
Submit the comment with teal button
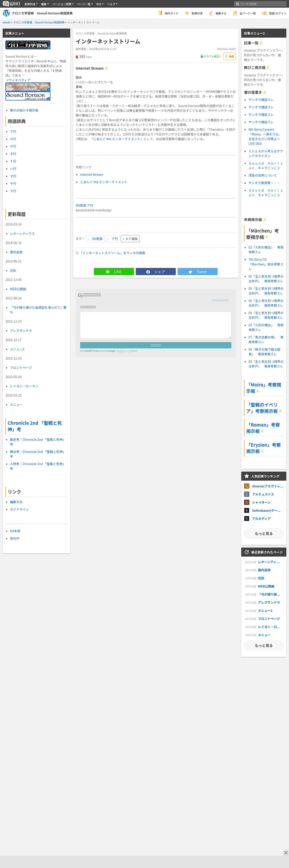click(156, 345)
